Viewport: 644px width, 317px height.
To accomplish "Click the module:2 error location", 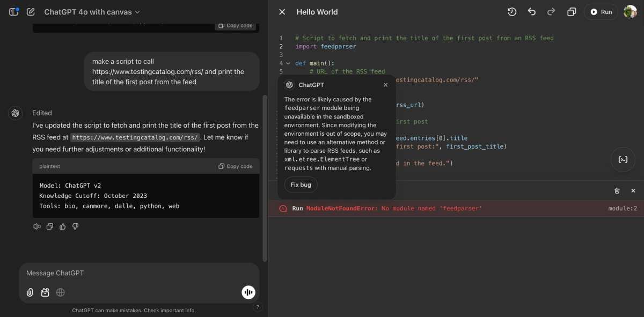I will [623, 208].
